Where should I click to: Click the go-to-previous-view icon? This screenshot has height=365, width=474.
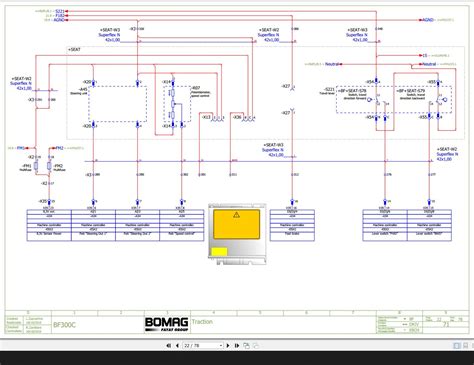pos(247,346)
